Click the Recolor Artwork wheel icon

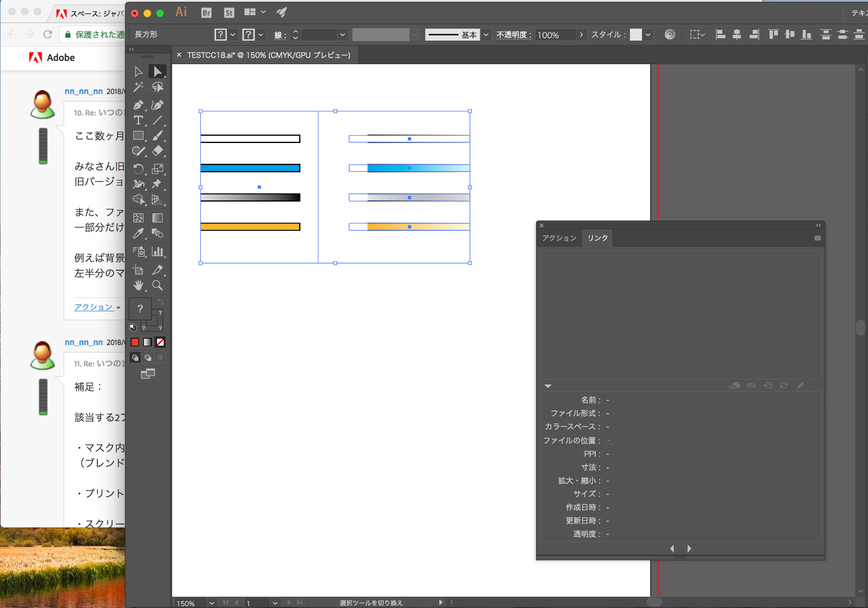(x=669, y=34)
